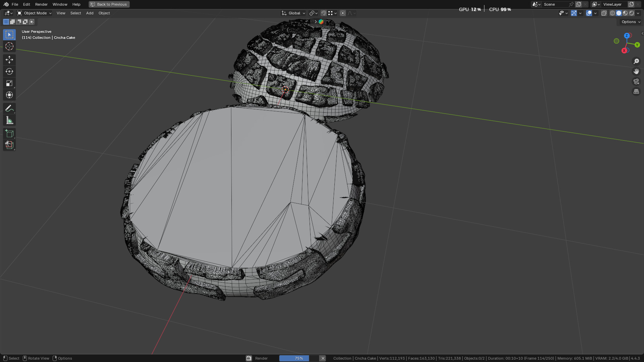Toggle camera view from navigation icons
Screen dimensions: 644x362
[636, 81]
